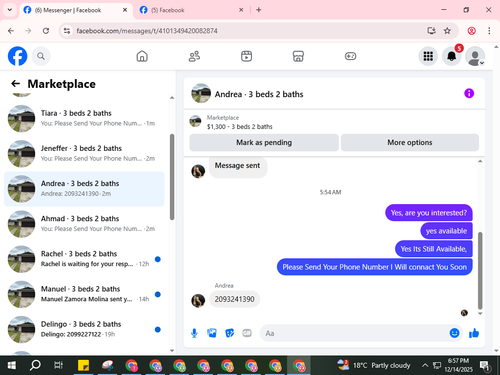Click the voice clip microphone icon
Image resolution: width=500 pixels, height=375 pixels.
tap(194, 333)
